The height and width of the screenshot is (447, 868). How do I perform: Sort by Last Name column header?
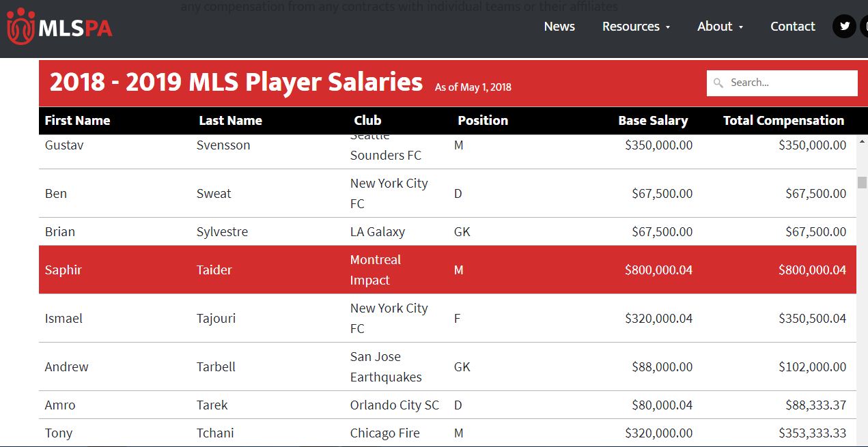tap(230, 121)
